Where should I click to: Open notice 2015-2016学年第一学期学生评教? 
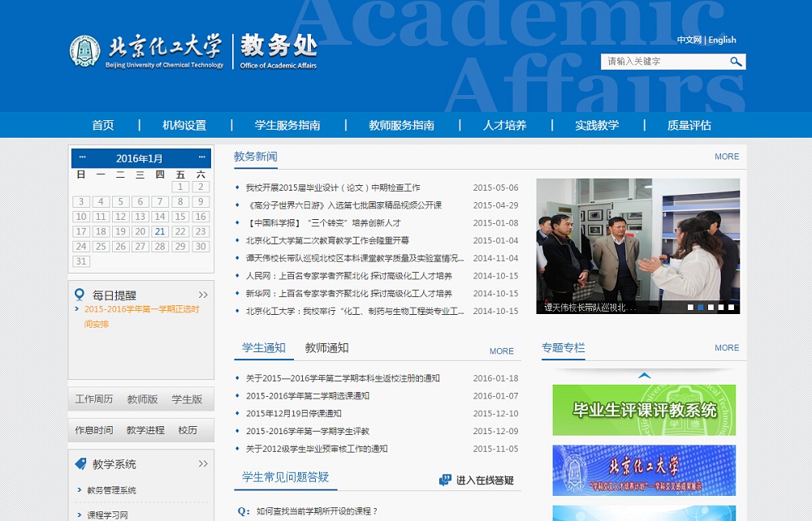pos(308,431)
